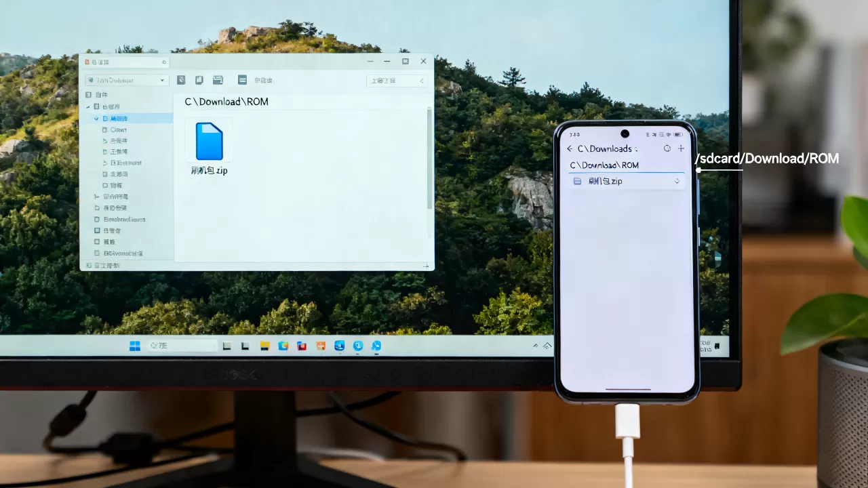The height and width of the screenshot is (488, 868).
Task: Expand the chevron on phone 刷机包.zip row
Action: (x=677, y=181)
